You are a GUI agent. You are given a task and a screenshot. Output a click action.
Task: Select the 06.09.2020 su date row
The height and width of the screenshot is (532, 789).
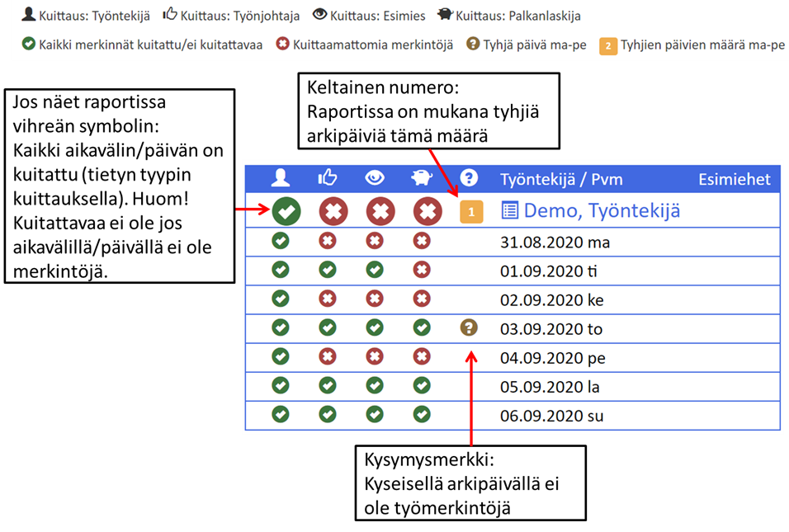[x=551, y=416]
